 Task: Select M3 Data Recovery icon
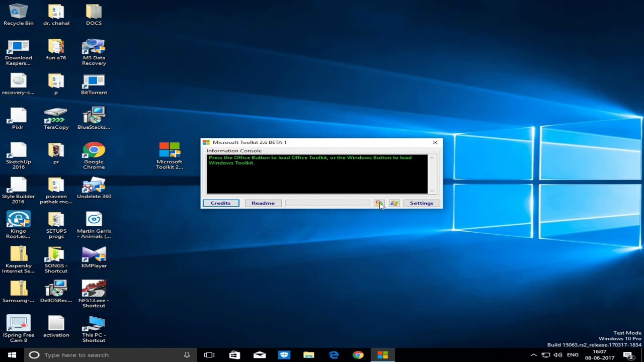(94, 52)
